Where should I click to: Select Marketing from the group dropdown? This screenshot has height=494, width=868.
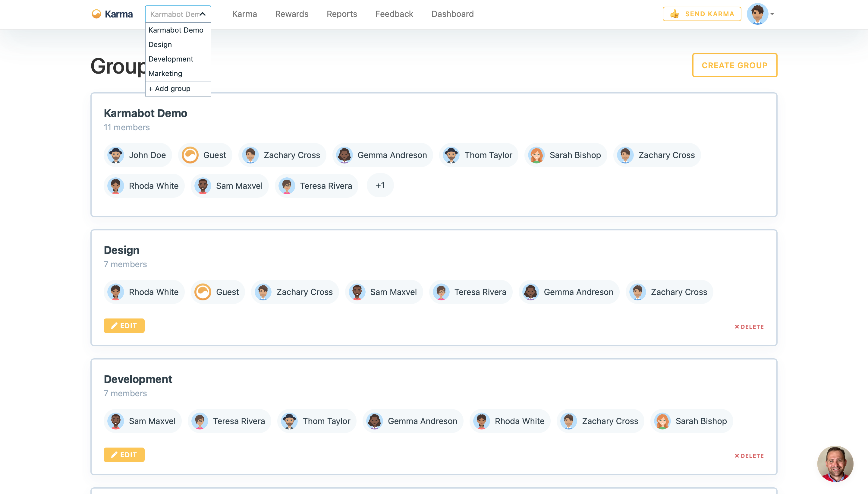point(165,73)
